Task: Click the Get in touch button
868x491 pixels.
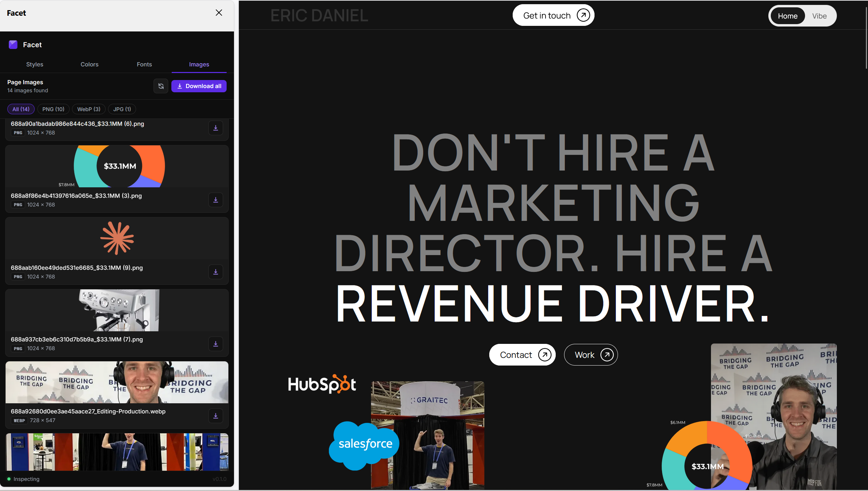Action: [x=553, y=15]
